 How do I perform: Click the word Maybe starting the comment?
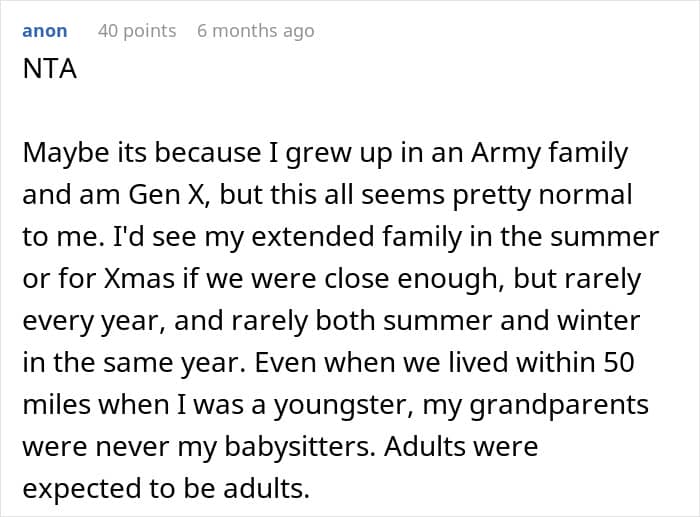(x=66, y=153)
